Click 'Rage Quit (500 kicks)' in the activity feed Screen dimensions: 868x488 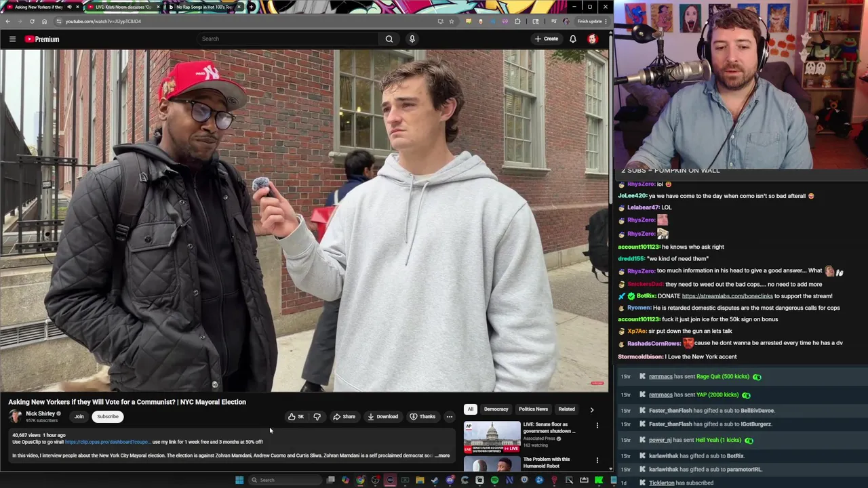tap(722, 377)
